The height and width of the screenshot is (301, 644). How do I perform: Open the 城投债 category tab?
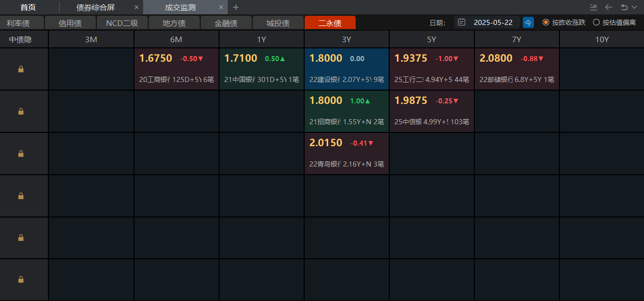(x=278, y=23)
